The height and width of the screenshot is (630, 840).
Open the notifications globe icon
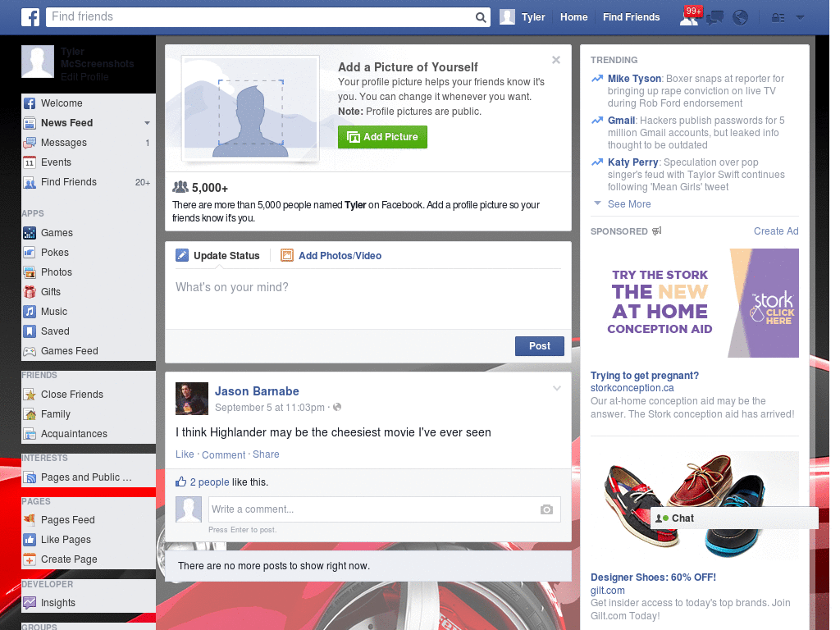coord(741,18)
